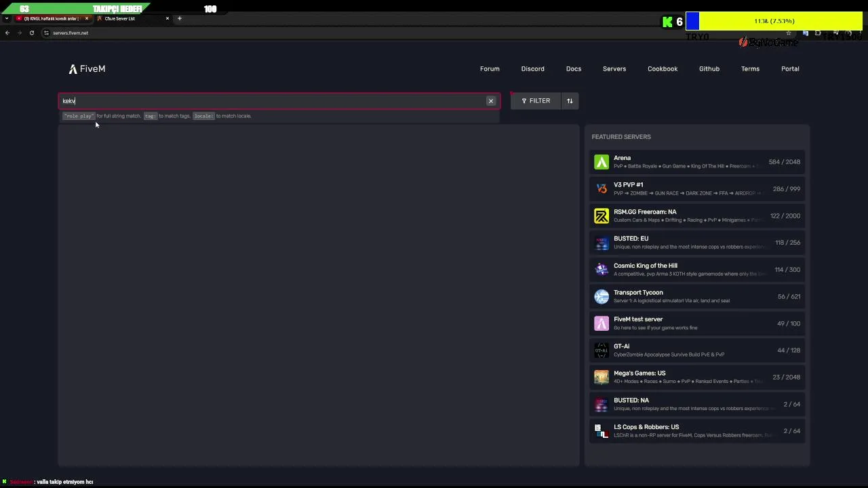Image resolution: width=868 pixels, height=488 pixels.
Task: Open the V3 PVP #1 server title
Action: click(x=628, y=184)
